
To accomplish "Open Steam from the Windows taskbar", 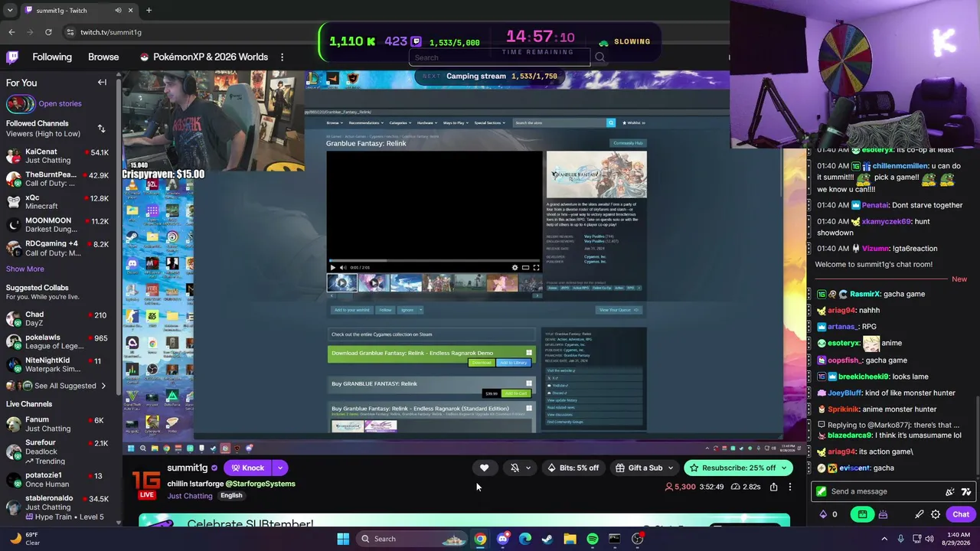I will coord(547,539).
